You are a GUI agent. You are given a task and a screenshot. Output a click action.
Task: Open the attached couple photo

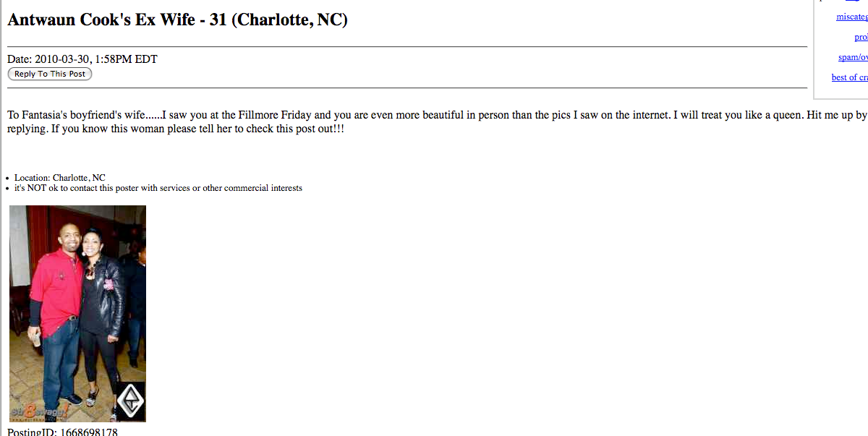(77, 314)
